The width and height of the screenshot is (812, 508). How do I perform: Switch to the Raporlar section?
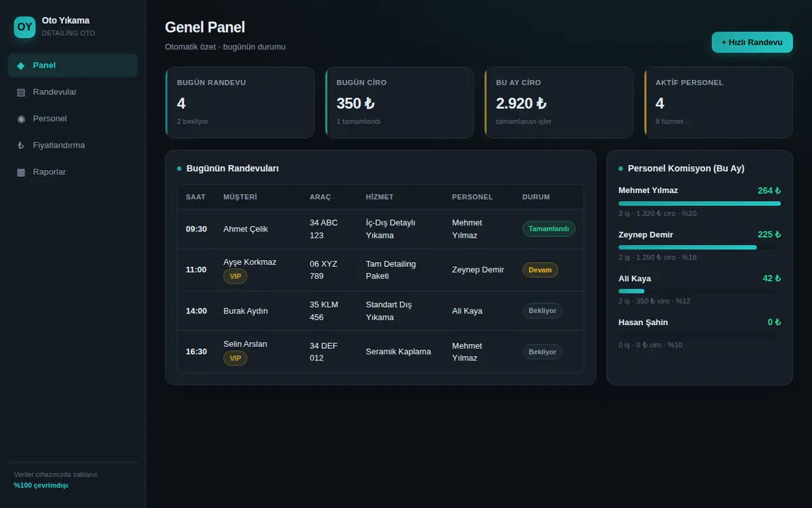pos(72,172)
